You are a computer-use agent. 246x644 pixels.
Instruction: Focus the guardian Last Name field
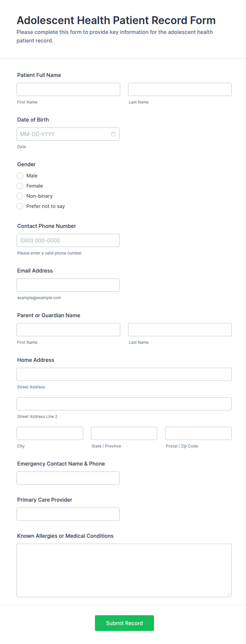click(180, 330)
